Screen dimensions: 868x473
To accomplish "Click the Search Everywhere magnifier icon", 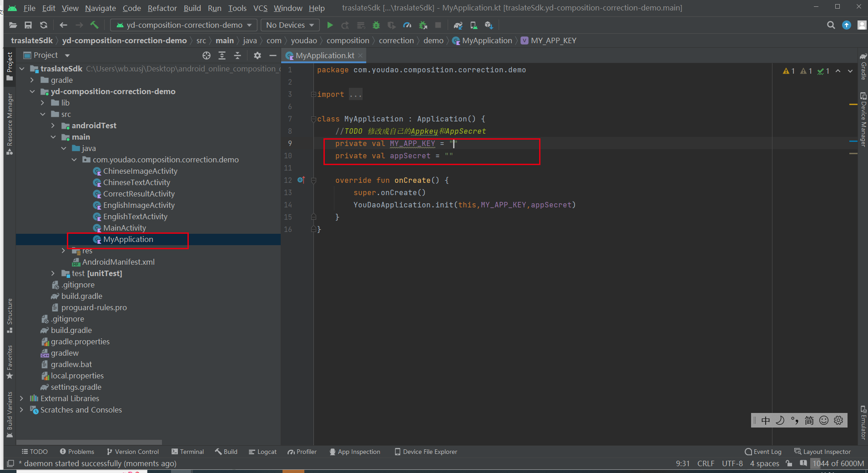I will tap(831, 25).
